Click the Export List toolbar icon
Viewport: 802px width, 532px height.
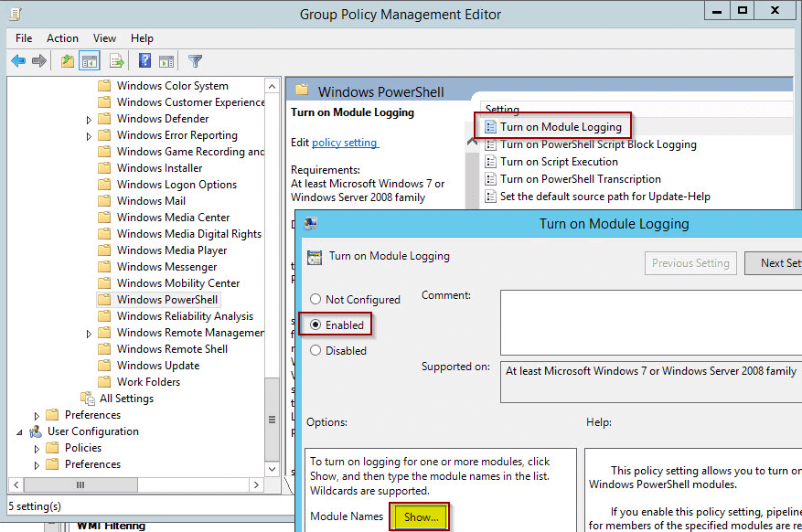(x=117, y=61)
